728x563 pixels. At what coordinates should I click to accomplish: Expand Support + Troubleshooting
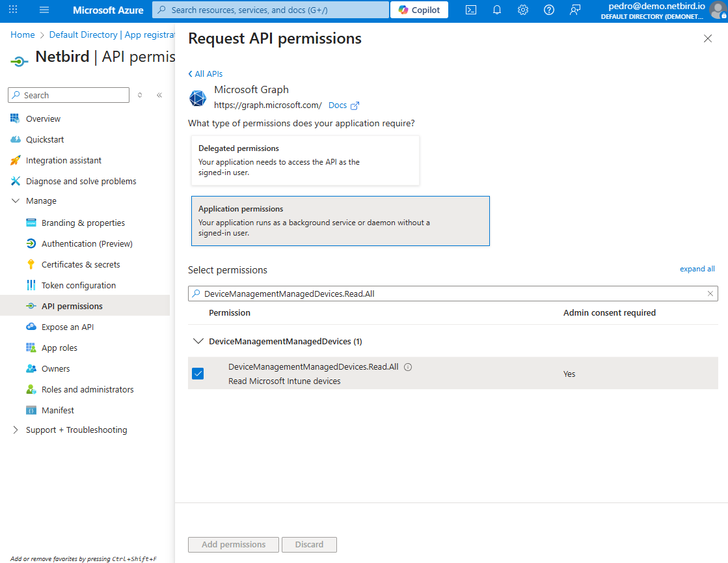(16, 430)
